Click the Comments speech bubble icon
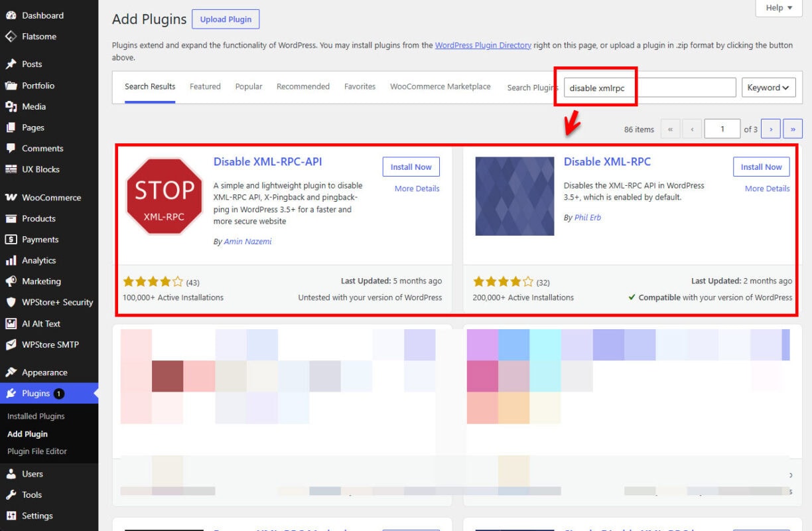This screenshot has height=531, width=812. [11, 149]
